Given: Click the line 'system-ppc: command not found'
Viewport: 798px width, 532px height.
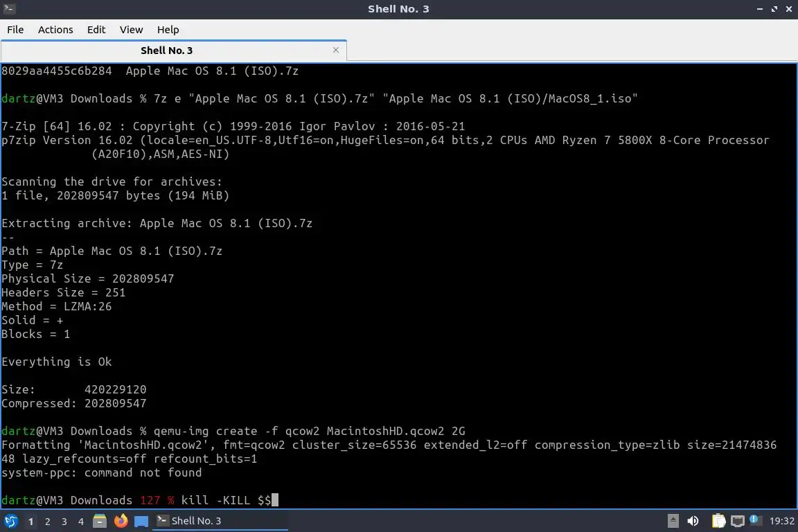Looking at the screenshot, I should 102,473.
